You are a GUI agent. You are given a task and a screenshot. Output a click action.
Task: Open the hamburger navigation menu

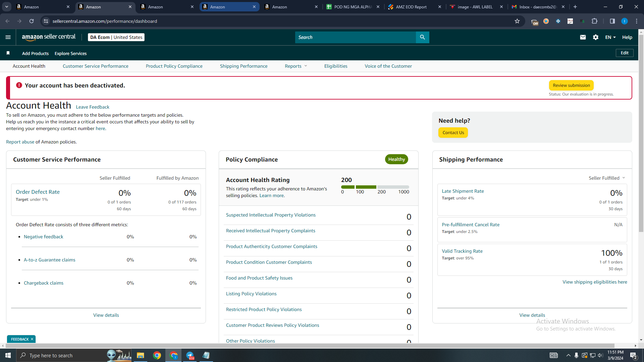coord(8,37)
